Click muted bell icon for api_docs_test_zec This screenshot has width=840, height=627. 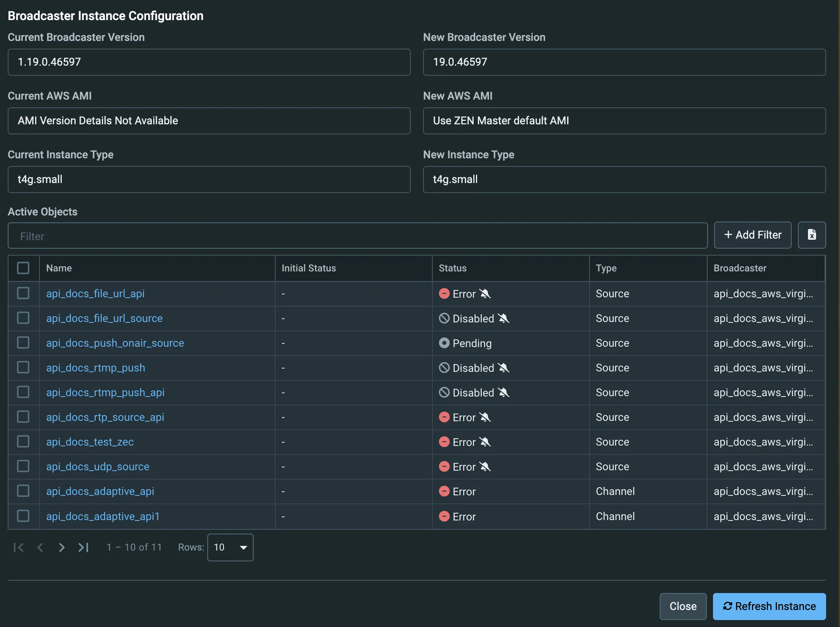(x=485, y=442)
